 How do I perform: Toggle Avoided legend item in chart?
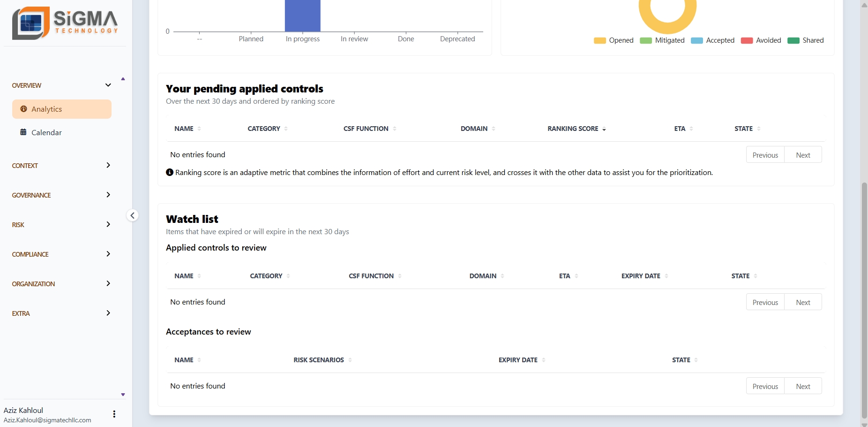point(761,40)
